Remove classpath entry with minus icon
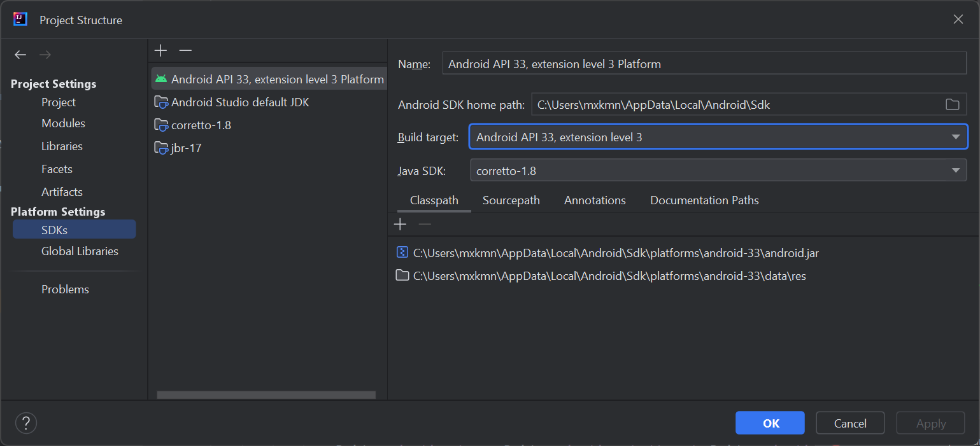 pos(425,224)
